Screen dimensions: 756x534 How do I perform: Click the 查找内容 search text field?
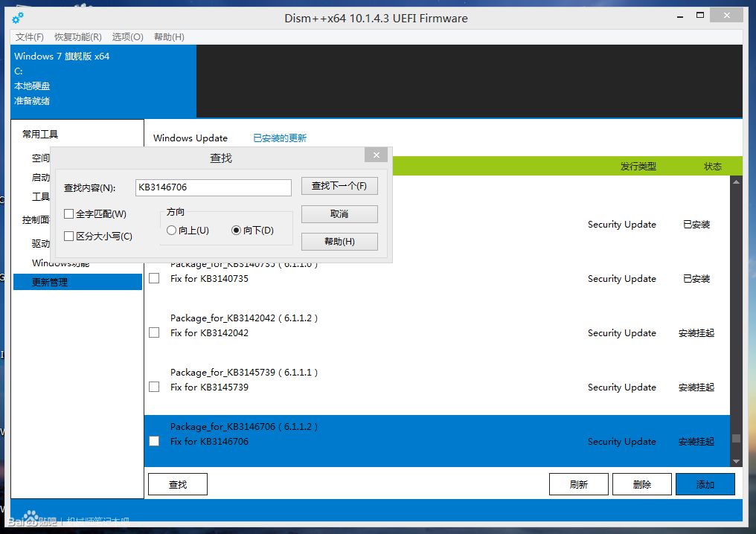(214, 187)
